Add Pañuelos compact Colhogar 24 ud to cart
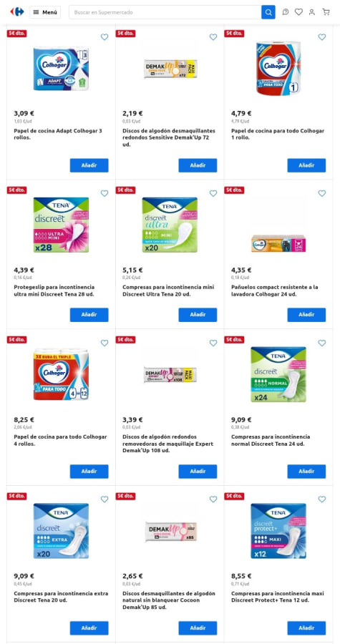The height and width of the screenshot is (644, 340). tap(306, 315)
